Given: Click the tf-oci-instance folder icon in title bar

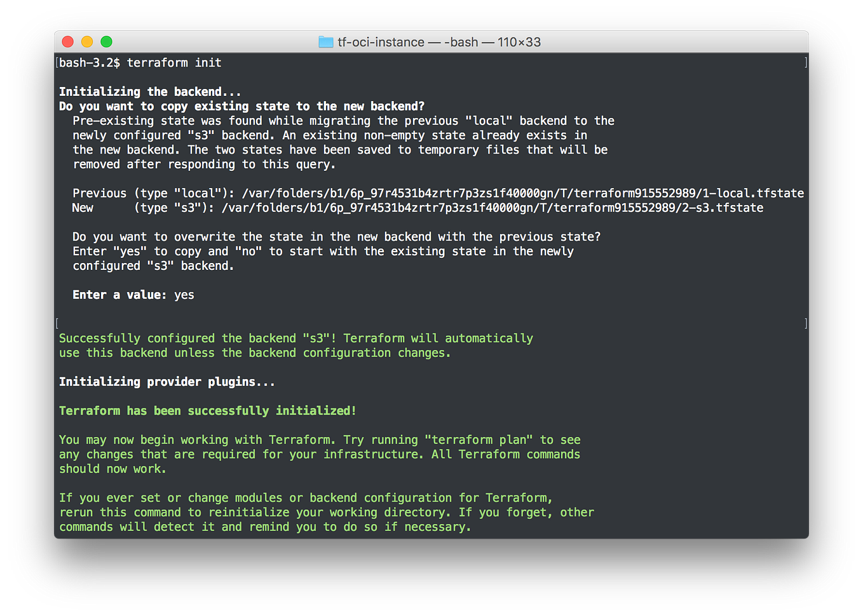Looking at the screenshot, I should (x=325, y=42).
